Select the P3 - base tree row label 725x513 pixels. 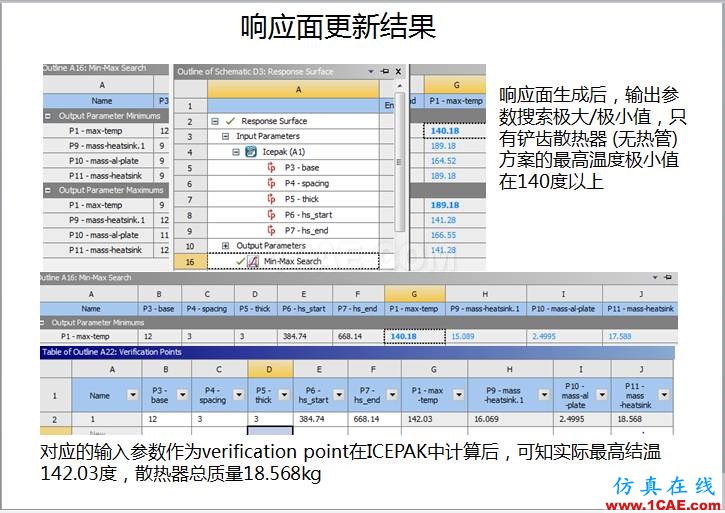coord(302,167)
